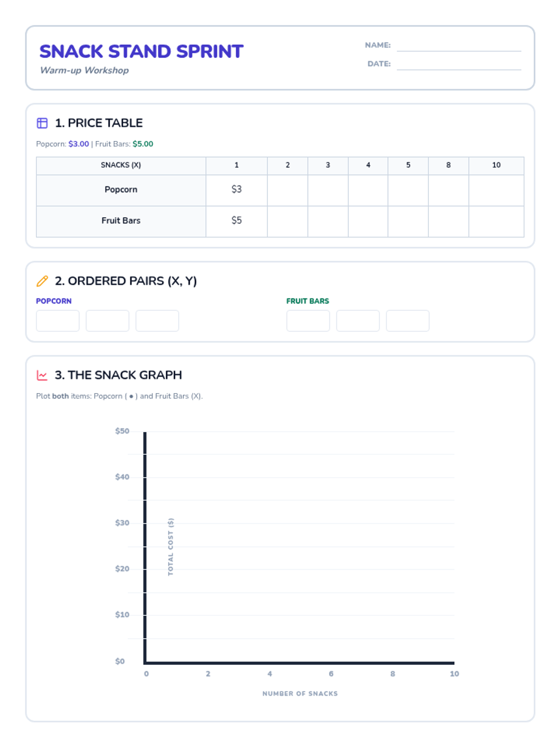This screenshot has width=560, height=747.
Task: Click the pencil icon beside Ordered Pairs
Action: pos(42,281)
